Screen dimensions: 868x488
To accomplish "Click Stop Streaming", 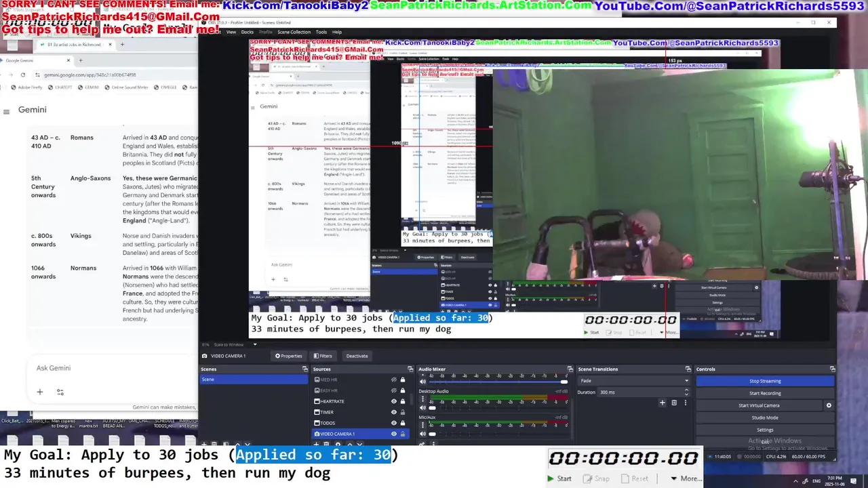I will coord(765,381).
